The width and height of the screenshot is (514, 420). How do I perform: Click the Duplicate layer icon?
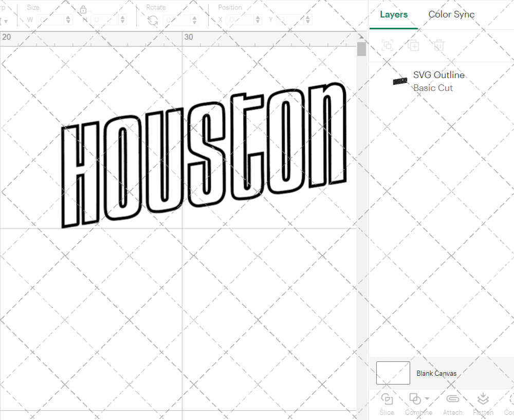pyautogui.click(x=413, y=45)
